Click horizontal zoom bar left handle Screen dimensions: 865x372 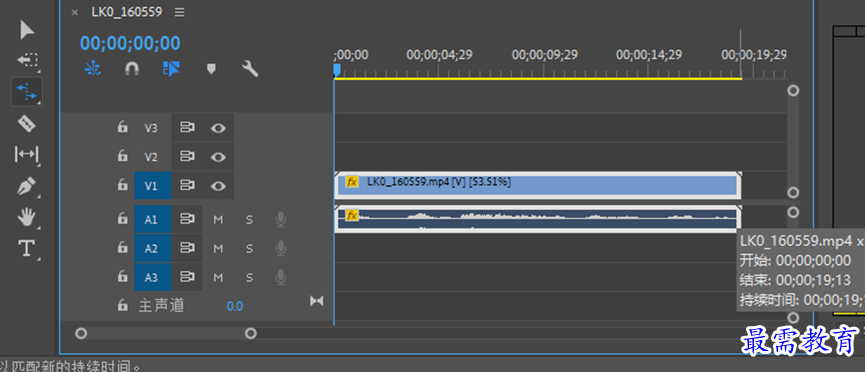tap(81, 333)
